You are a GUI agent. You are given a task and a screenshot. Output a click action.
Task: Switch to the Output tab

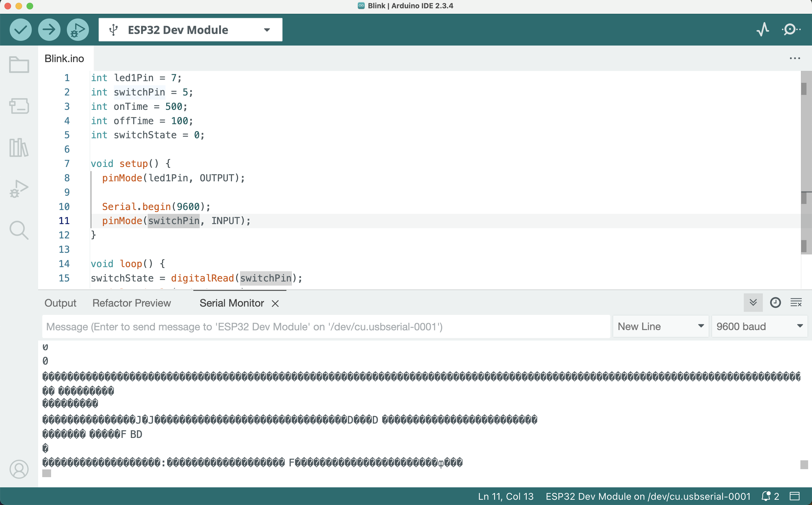point(60,303)
